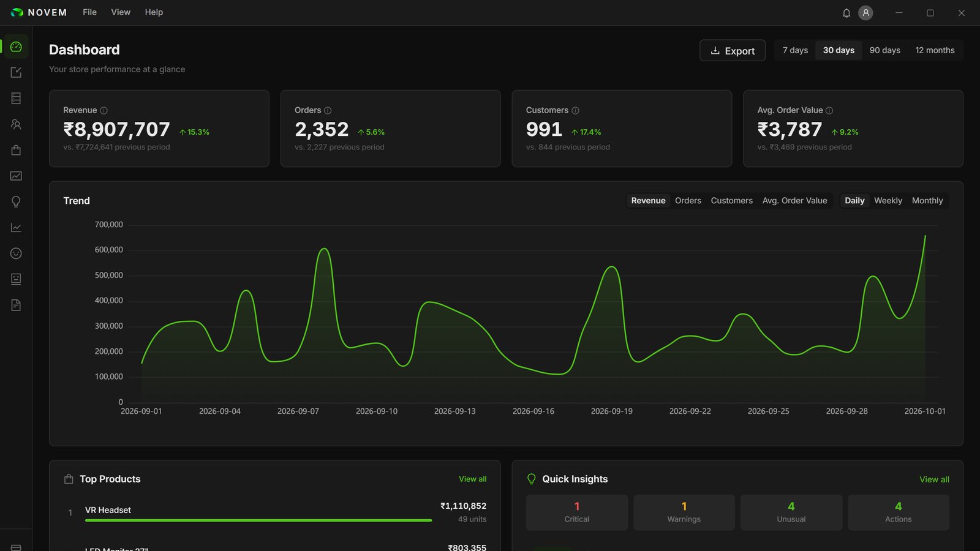The height and width of the screenshot is (551, 980).
Task: Open the notifications bell icon
Action: pos(846,13)
